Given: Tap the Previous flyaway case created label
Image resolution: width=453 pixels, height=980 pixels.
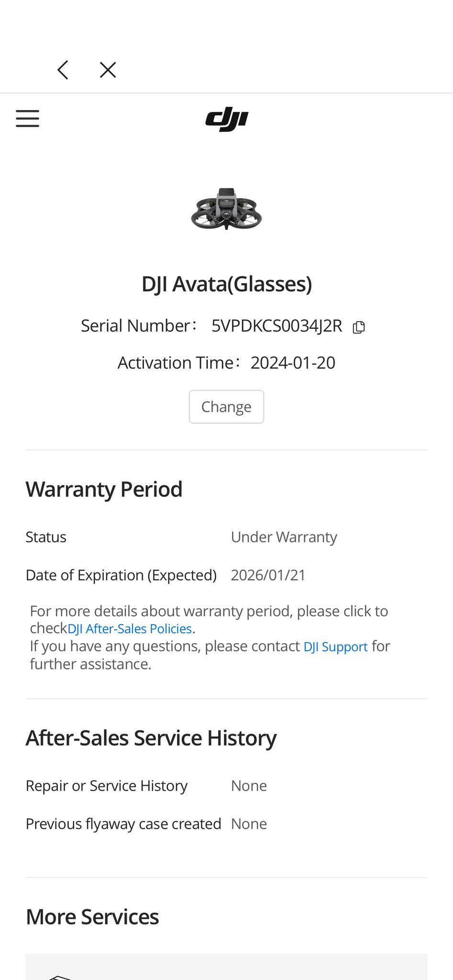Looking at the screenshot, I should [x=123, y=824].
